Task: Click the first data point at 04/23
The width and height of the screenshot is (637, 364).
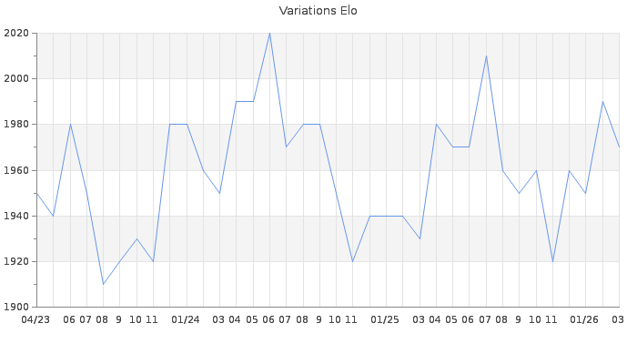Action: 36,193
